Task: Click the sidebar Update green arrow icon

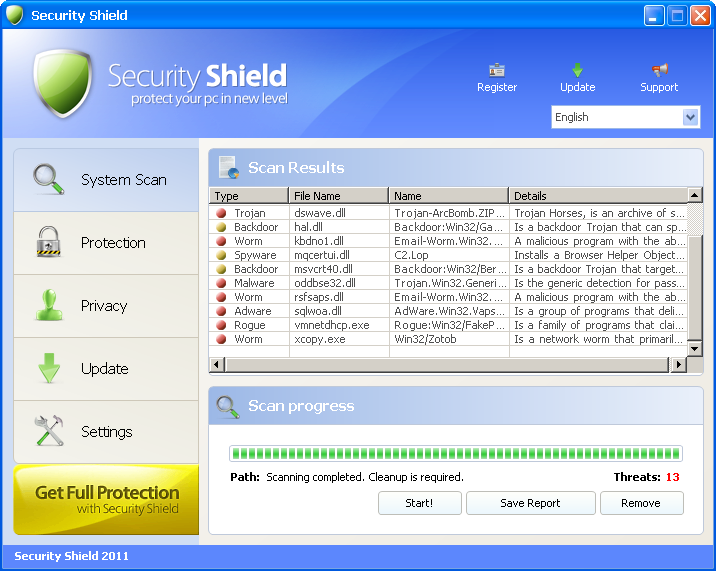Action: (49, 368)
